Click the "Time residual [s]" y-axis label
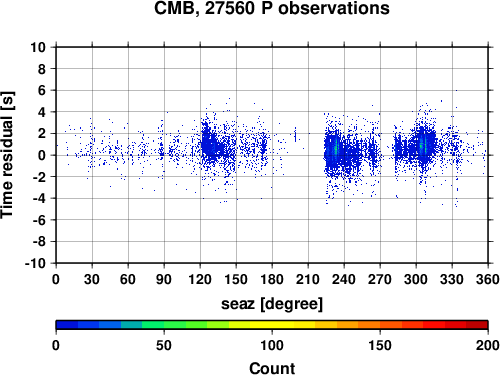Screen dimensions: 500x375 (7, 155)
